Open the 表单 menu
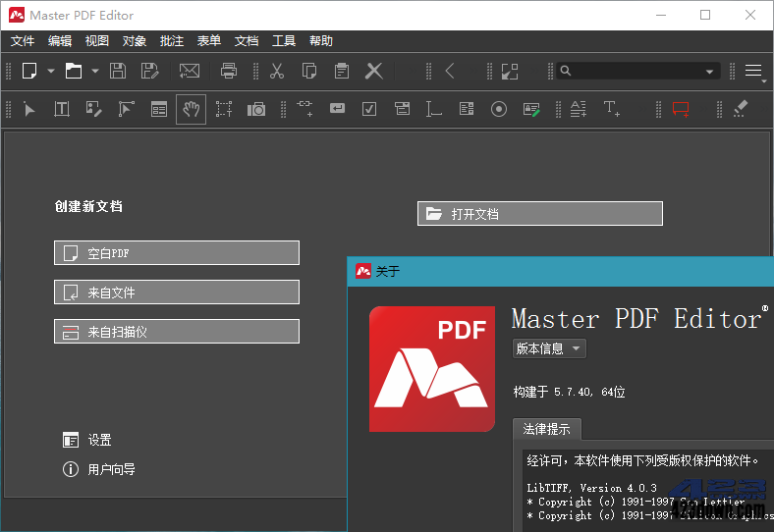 pyautogui.click(x=209, y=41)
